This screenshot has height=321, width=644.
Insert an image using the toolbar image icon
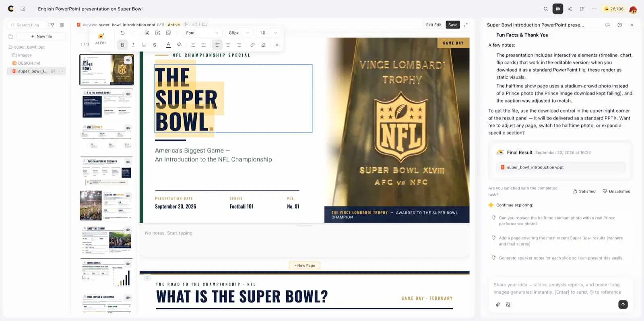click(147, 33)
